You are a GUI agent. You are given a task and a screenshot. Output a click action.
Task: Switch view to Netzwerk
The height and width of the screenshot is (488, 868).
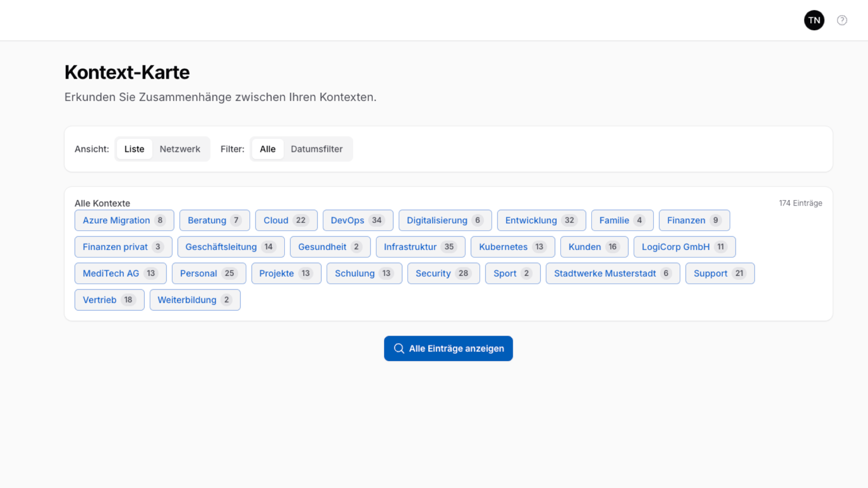[x=180, y=149]
